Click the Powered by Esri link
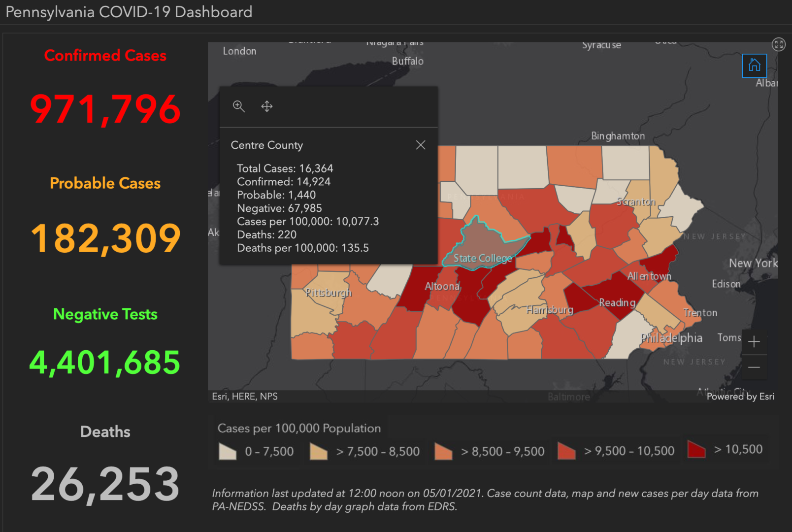This screenshot has height=532, width=792. pos(740,397)
